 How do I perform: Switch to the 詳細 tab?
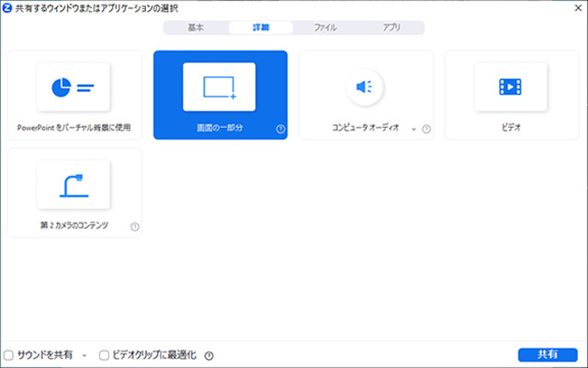pyautogui.click(x=261, y=28)
